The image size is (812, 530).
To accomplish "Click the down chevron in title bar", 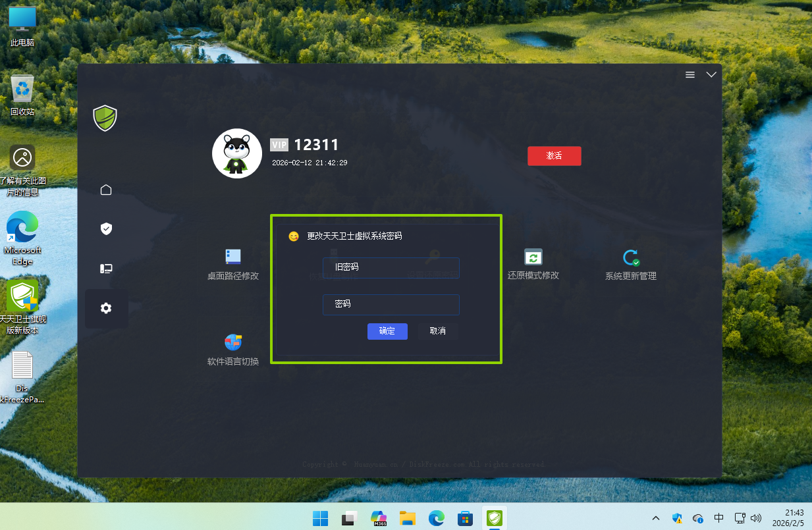I will click(x=711, y=75).
